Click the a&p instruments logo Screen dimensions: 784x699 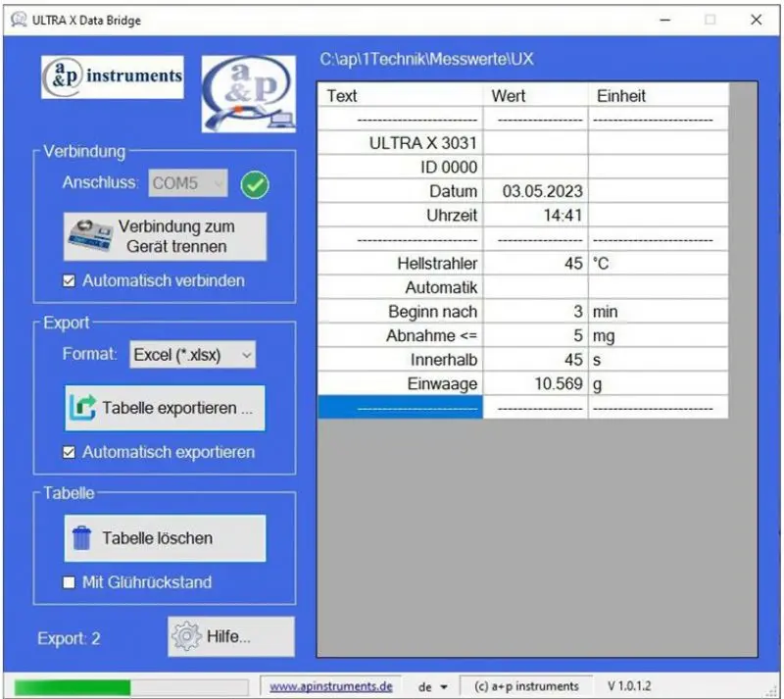pyautogui.click(x=113, y=76)
